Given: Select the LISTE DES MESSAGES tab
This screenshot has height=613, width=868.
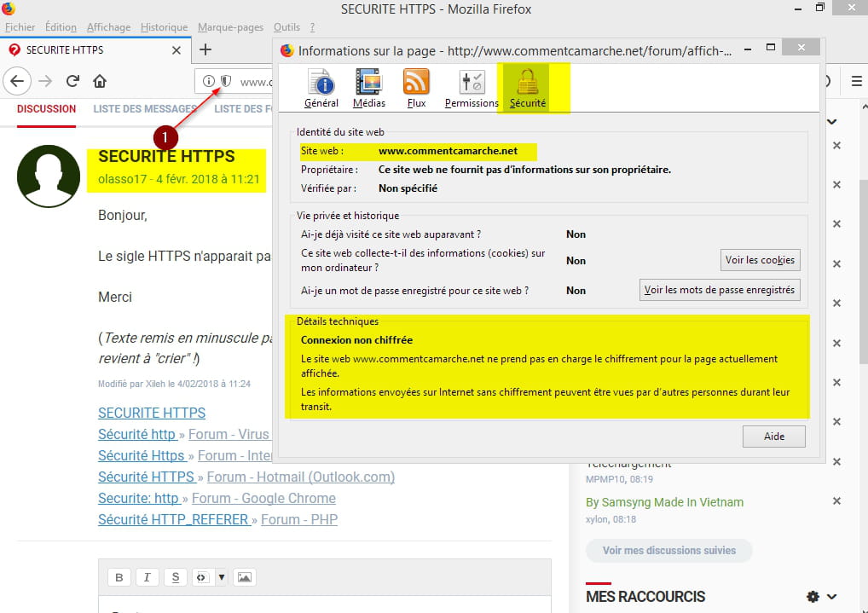Looking at the screenshot, I should tap(145, 109).
